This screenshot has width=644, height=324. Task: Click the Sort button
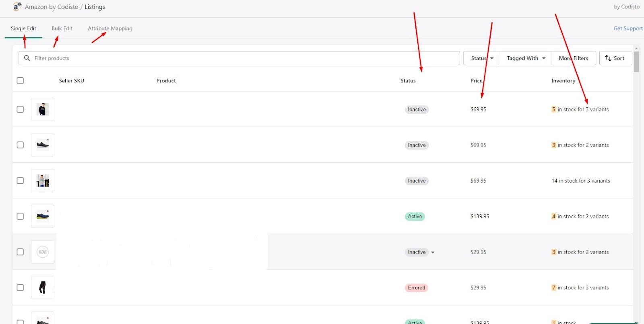pyautogui.click(x=615, y=58)
